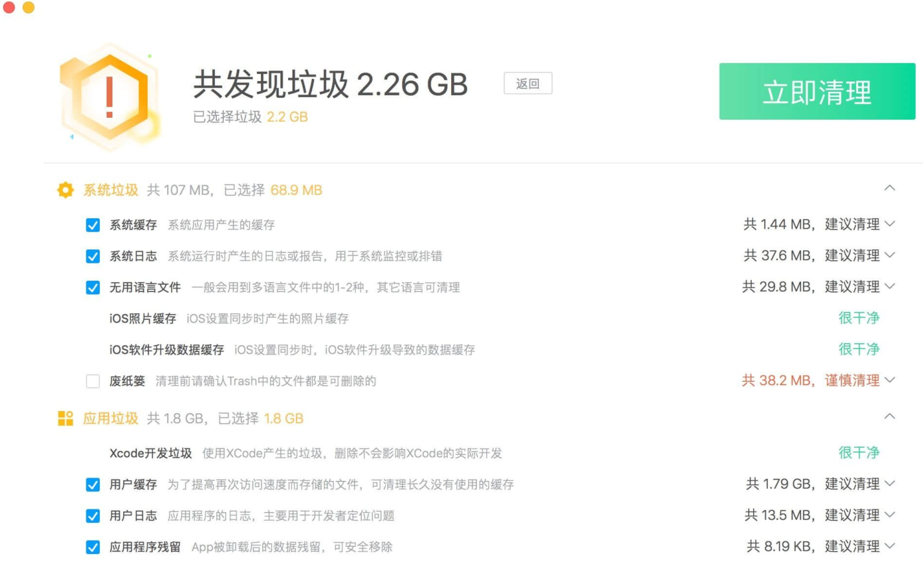This screenshot has width=924, height=568.
Task: Click the 返回 button beside the title
Action: click(x=528, y=84)
